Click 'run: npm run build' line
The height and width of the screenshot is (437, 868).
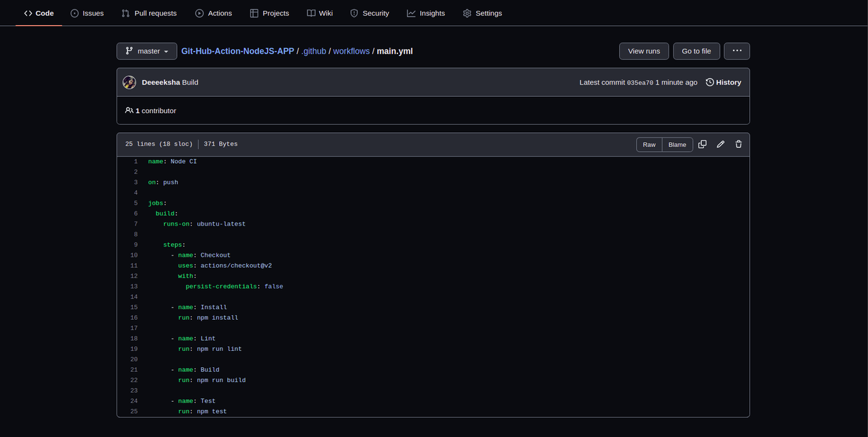[x=212, y=380]
